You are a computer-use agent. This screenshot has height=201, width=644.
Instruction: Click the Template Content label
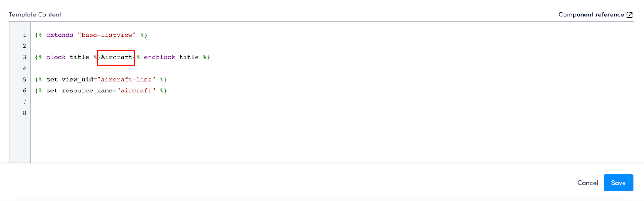(35, 15)
